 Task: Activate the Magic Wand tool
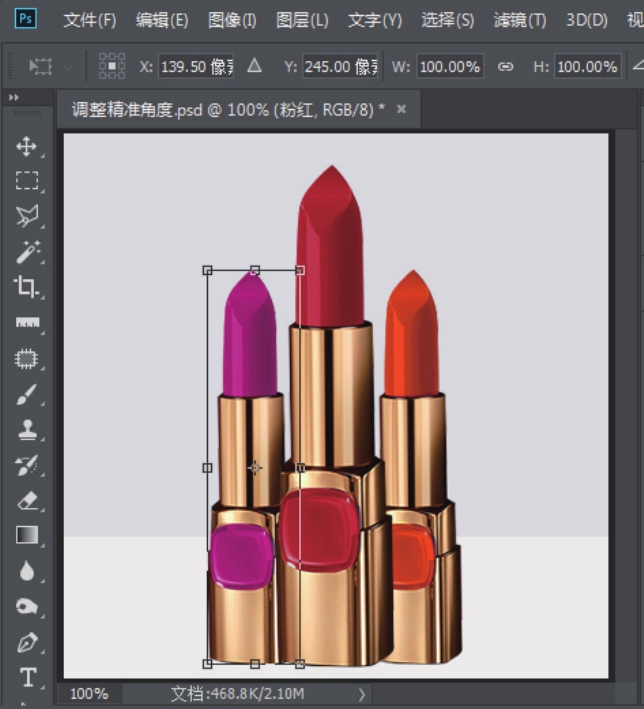(x=26, y=251)
